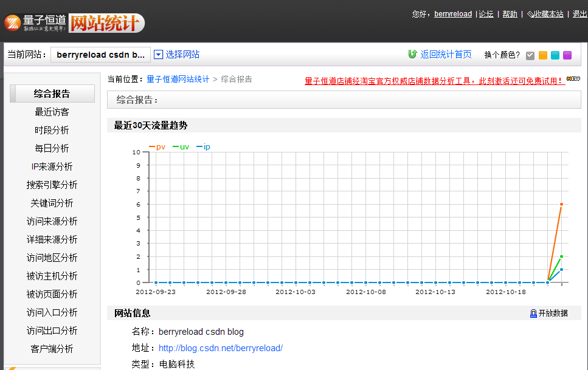This screenshot has width=588, height=370.
Task: Click the 2012-10-18 axis date label
Action: coord(506,292)
